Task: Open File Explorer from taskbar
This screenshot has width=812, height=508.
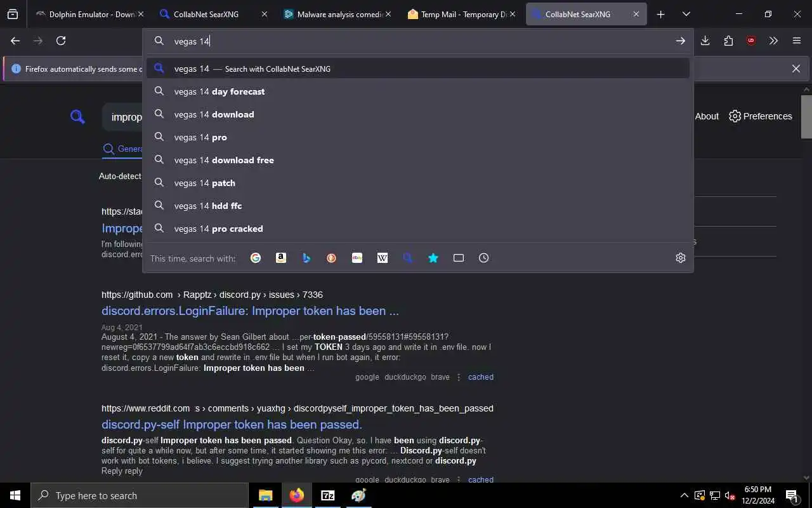Action: click(266, 495)
